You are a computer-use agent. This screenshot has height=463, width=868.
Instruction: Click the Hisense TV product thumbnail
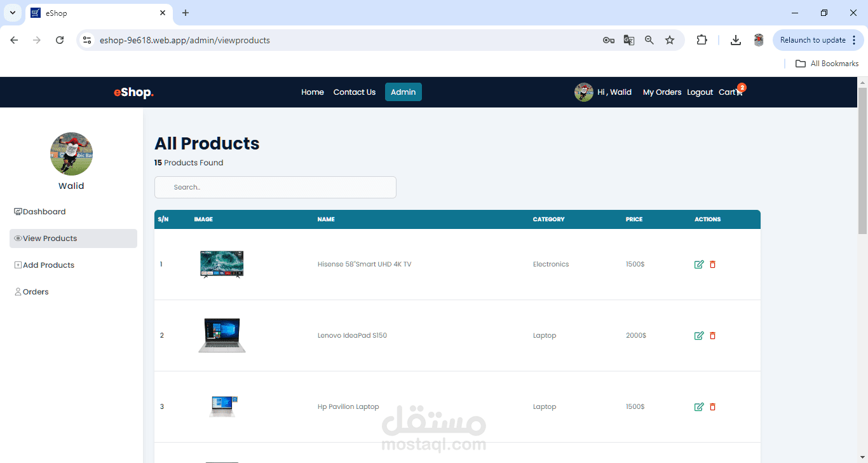pos(222,264)
